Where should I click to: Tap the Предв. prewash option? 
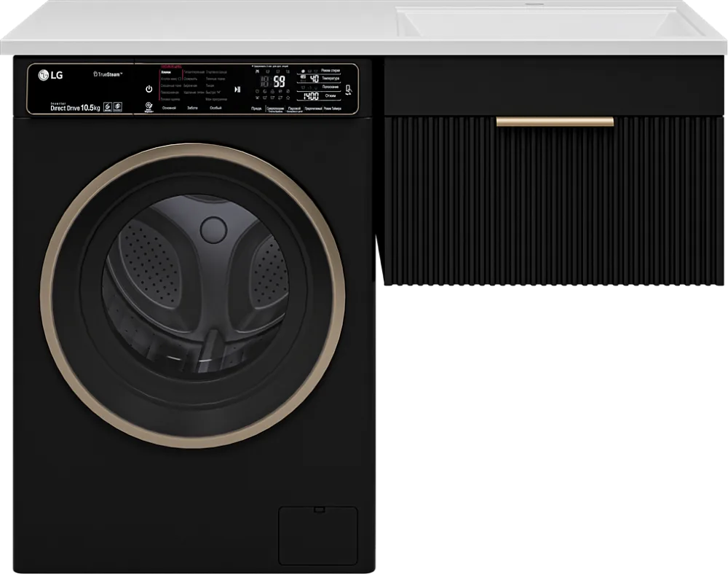click(256, 109)
